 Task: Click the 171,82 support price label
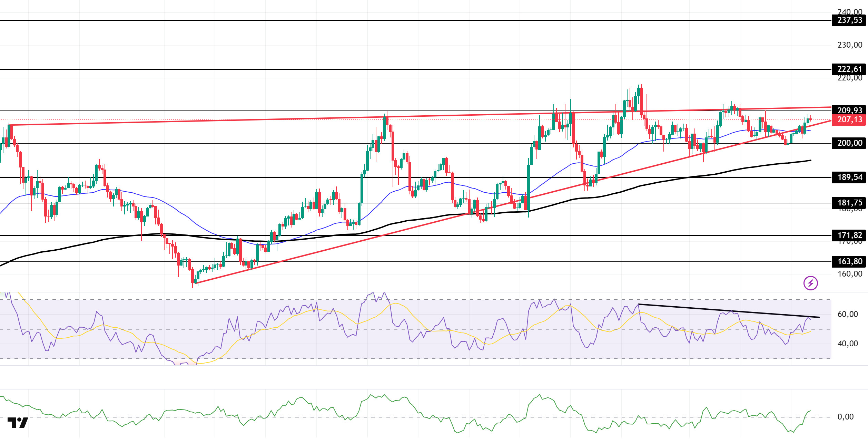(x=849, y=235)
